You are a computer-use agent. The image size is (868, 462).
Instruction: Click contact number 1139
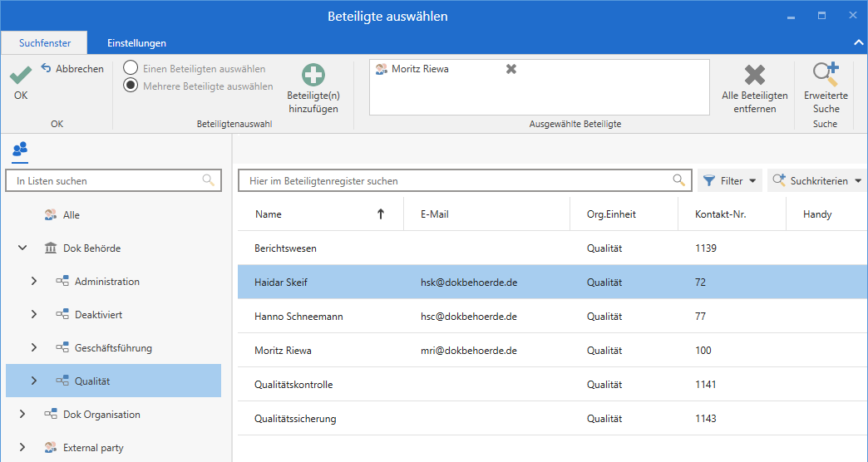pyautogui.click(x=706, y=248)
